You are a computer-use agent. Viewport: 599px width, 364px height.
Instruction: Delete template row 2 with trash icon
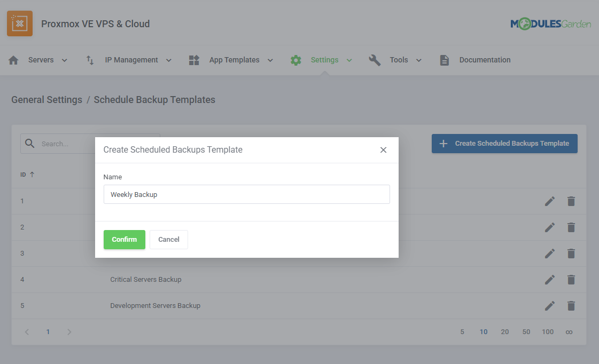(x=571, y=227)
